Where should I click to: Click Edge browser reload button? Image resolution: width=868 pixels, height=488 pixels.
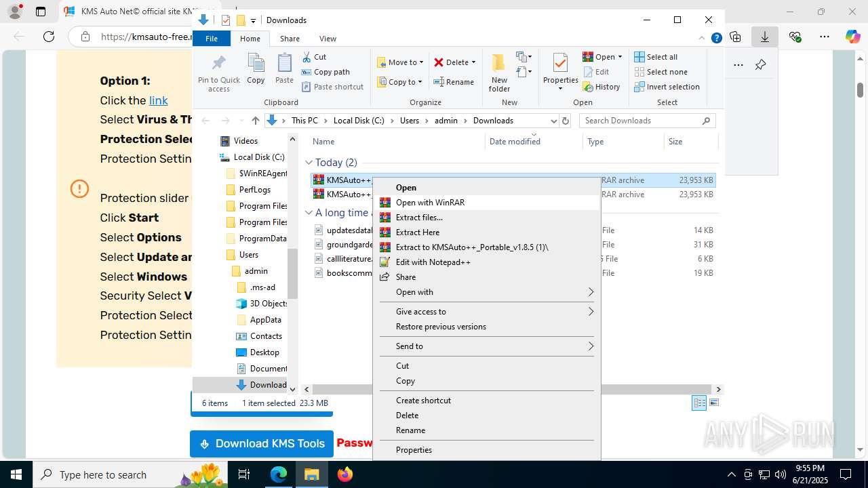coord(49,37)
